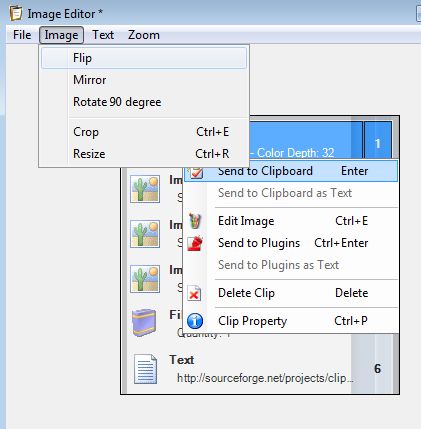
Task: Click the Send to Clipboard checkmark icon
Action: coord(196,172)
